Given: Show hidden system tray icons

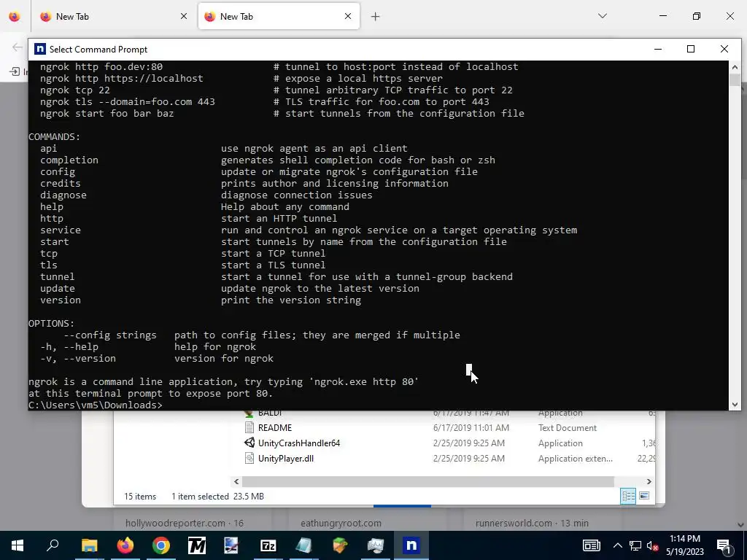Looking at the screenshot, I should 617,545.
